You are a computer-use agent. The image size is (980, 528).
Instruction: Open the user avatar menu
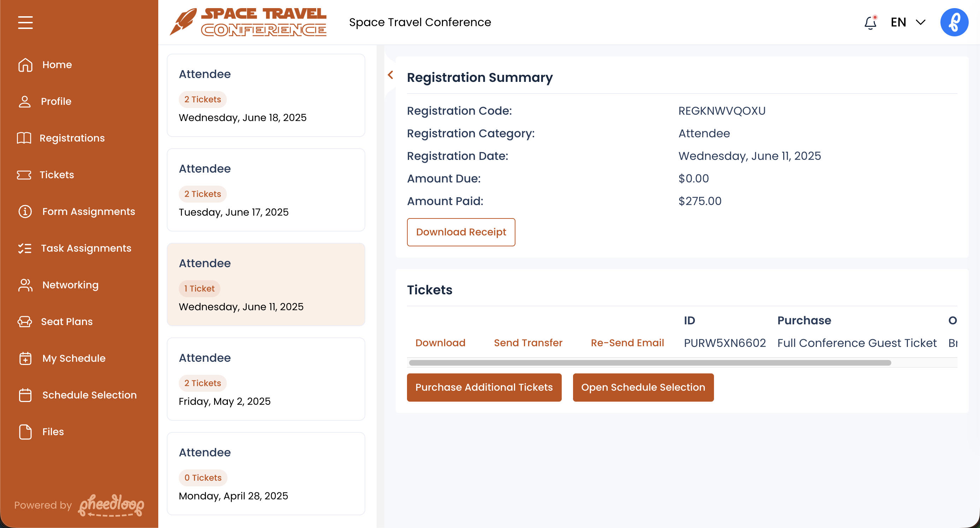(954, 23)
